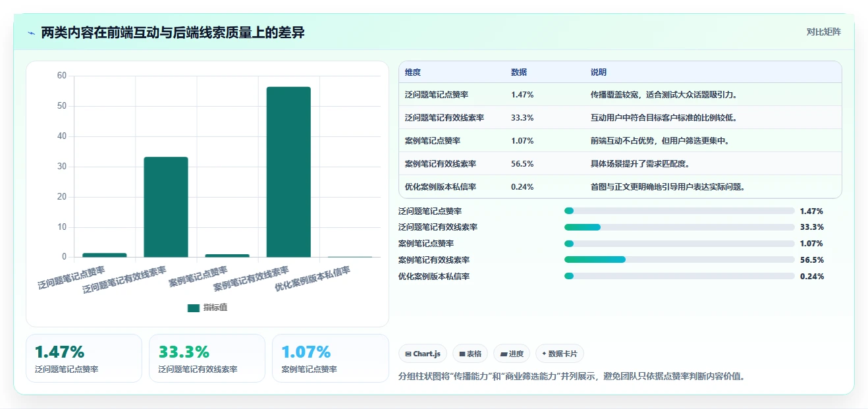The width and height of the screenshot is (868, 409).
Task: Select the 数据卡片 tag chip
Action: click(559, 354)
